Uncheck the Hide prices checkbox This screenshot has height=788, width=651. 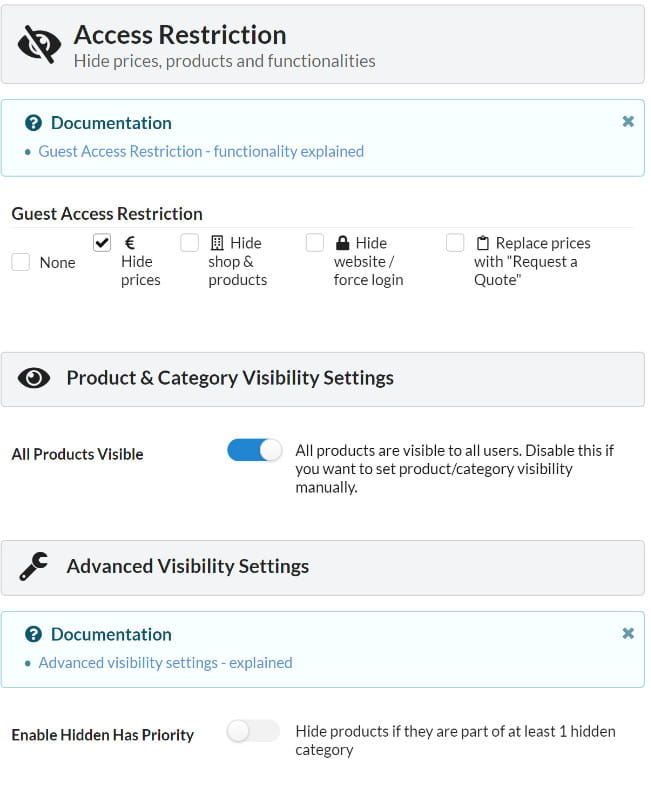[102, 242]
